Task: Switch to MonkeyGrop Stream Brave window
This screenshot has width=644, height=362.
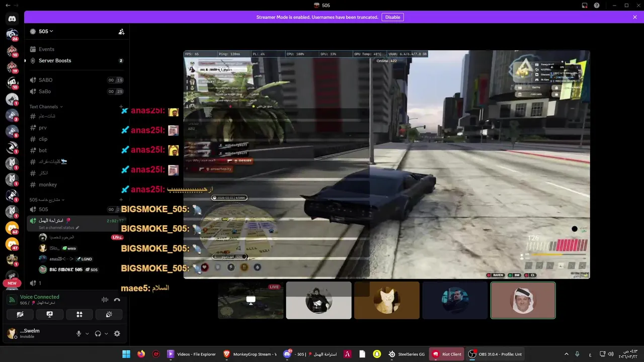Action: 250,354
